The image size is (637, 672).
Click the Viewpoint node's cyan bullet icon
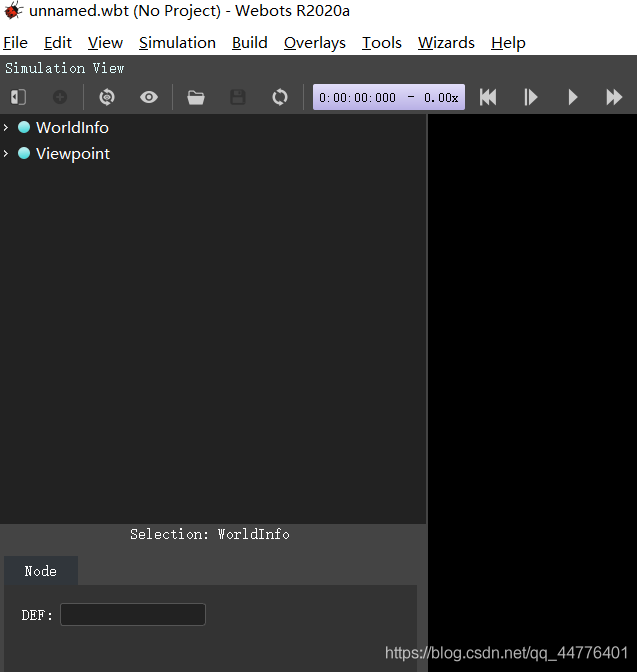coord(24,153)
